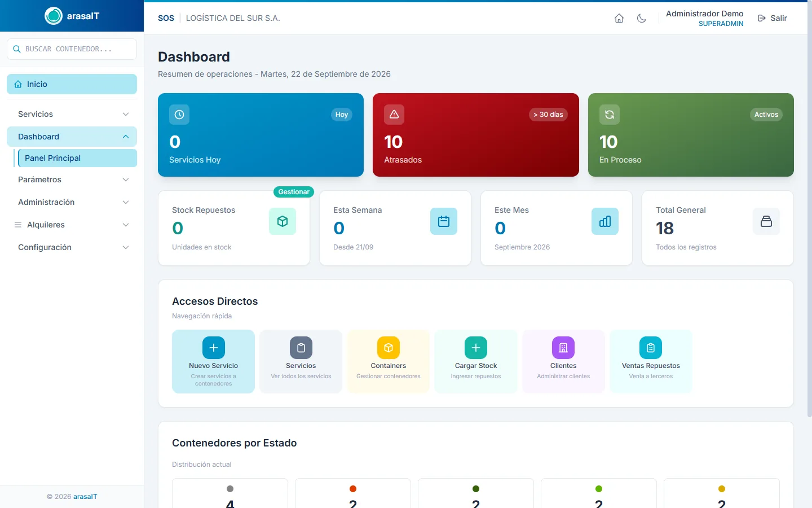Screen dimensions: 812x508
Task: Click the home icon in the top bar
Action: point(619,18)
